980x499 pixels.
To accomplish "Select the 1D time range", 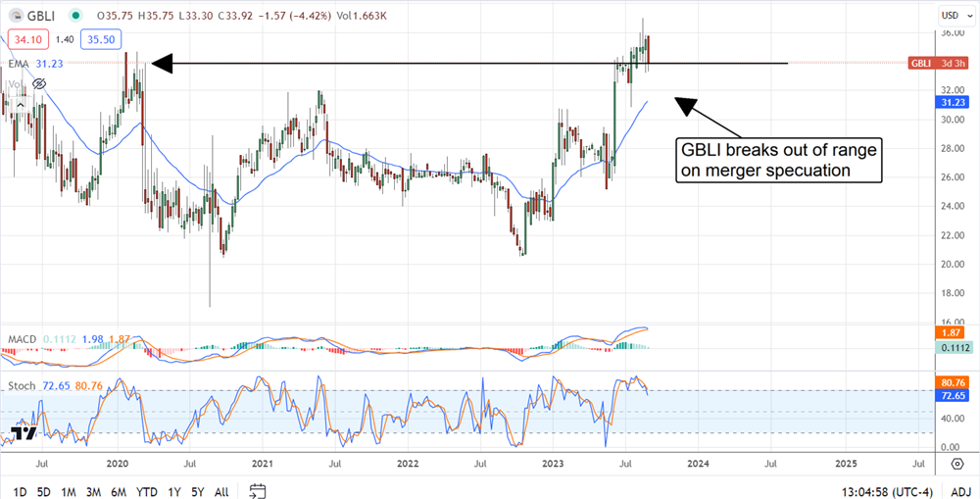I will (x=20, y=490).
